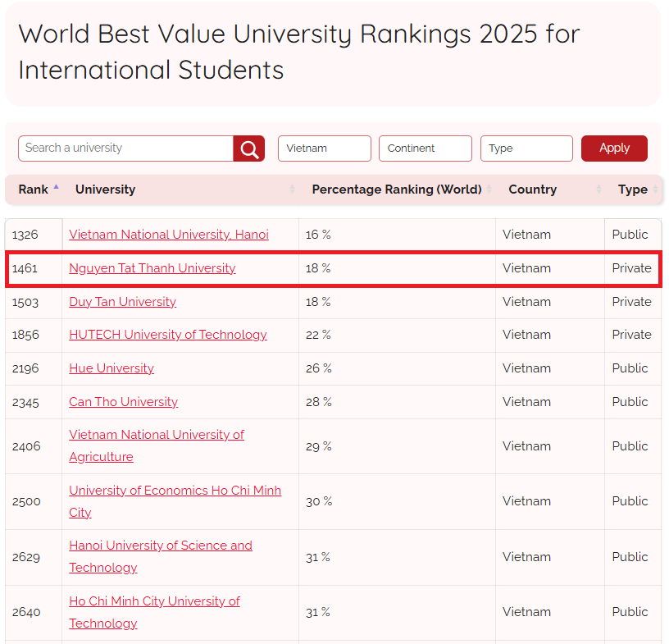Sort by University column arrows
The width and height of the screenshot is (669, 644).
pos(292,190)
